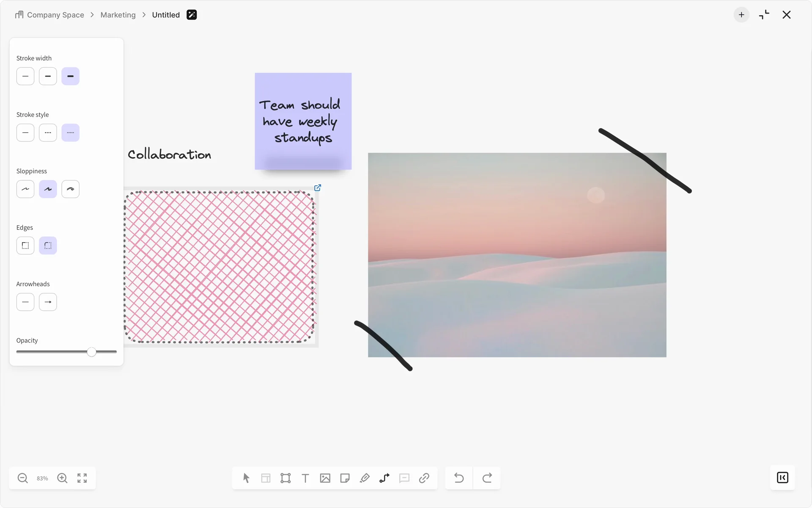Image resolution: width=812 pixels, height=508 pixels.
Task: Set sloppiness to highest level
Action: click(70, 189)
